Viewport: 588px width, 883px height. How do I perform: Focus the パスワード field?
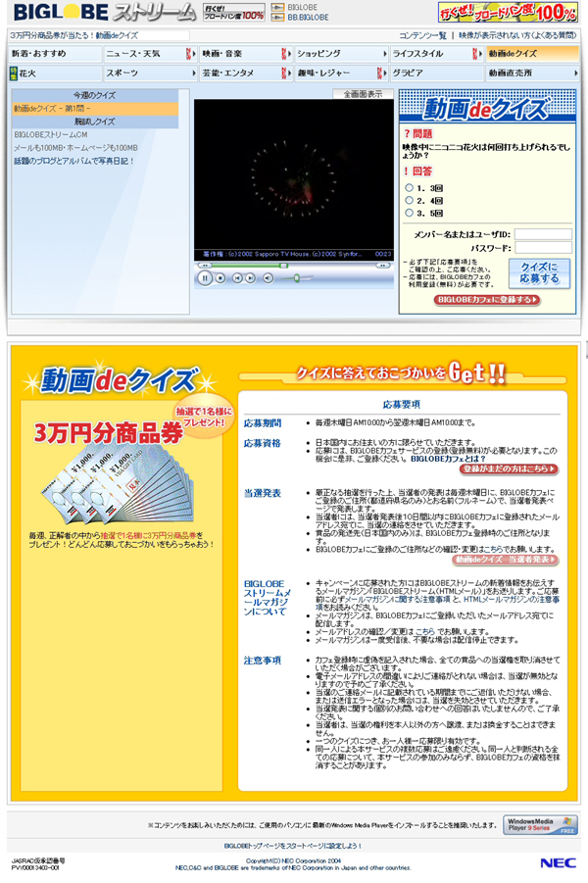click(x=544, y=248)
